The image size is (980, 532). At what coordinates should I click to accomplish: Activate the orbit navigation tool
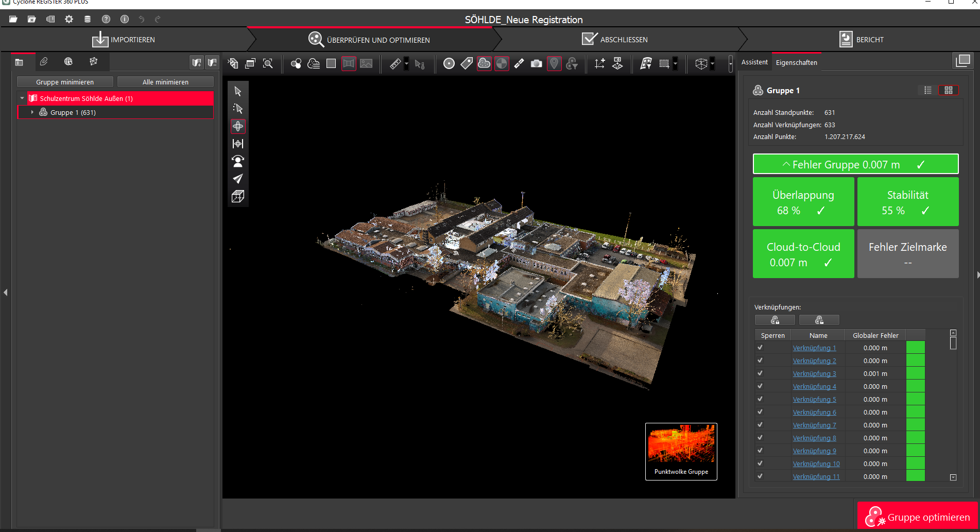pyautogui.click(x=238, y=126)
